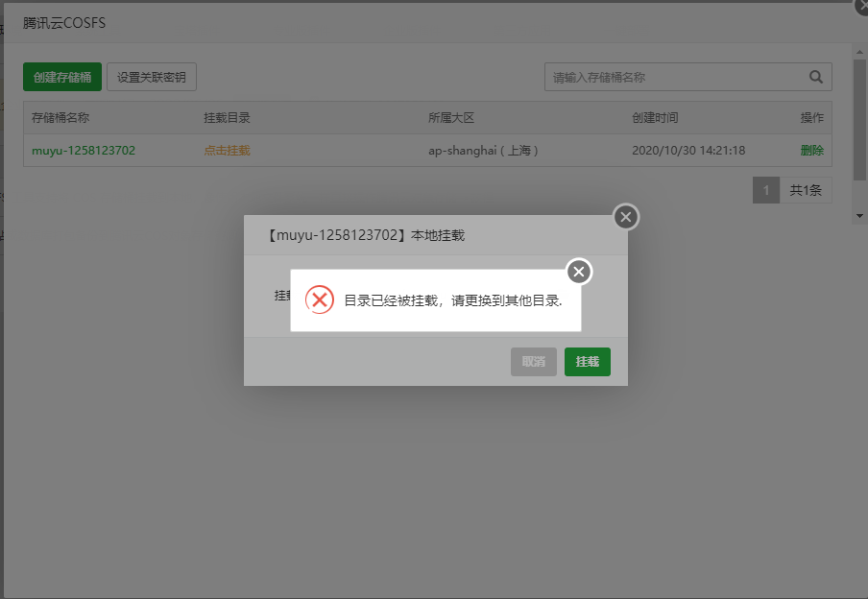Click the 2020/10/30 14:21:18 timestamp
The height and width of the screenshot is (599, 868).
688,151
